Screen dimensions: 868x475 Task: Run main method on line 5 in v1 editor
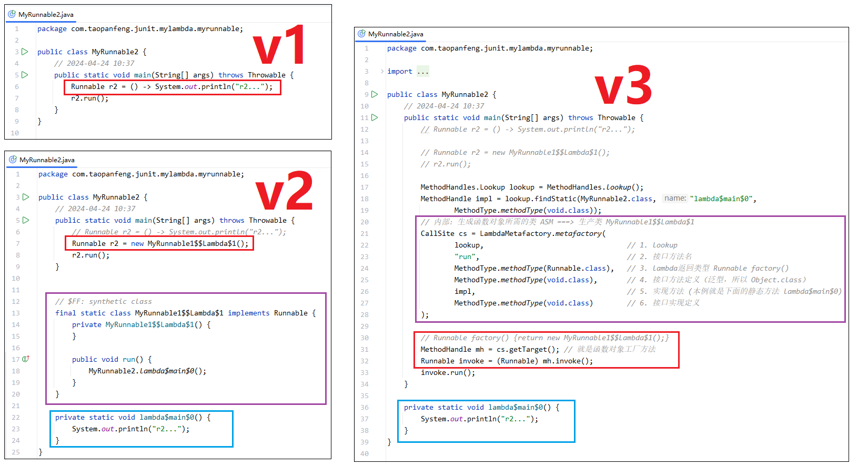(x=25, y=75)
